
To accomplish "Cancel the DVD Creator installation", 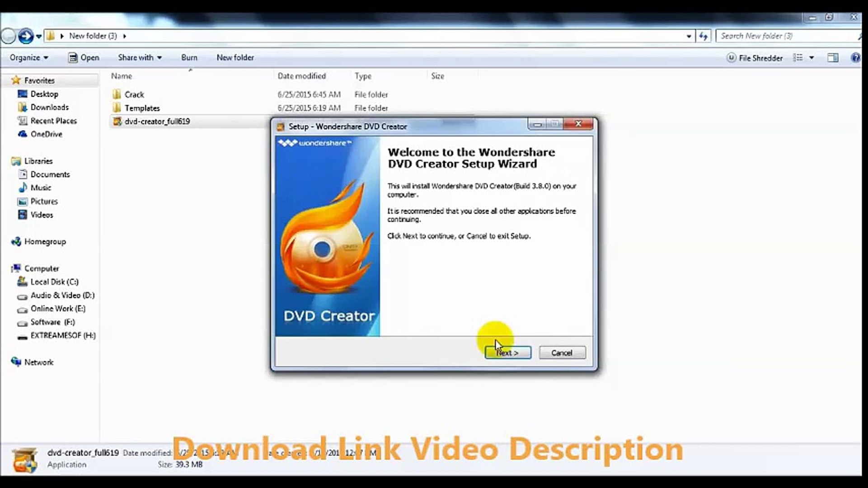I will 562,352.
